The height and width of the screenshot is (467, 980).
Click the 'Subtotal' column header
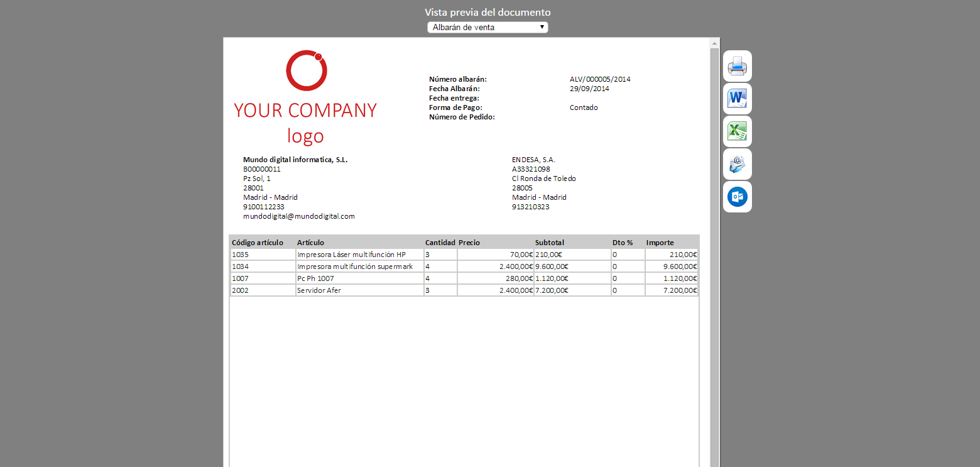coord(549,243)
